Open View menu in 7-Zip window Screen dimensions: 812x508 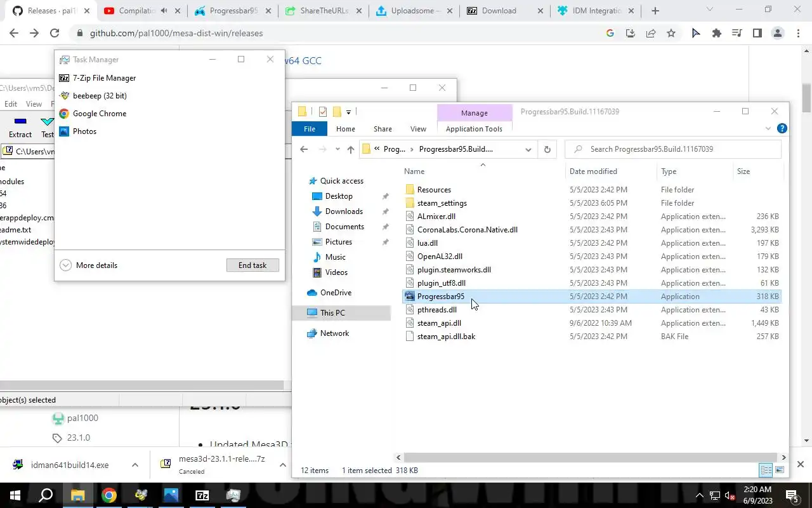[x=34, y=104]
